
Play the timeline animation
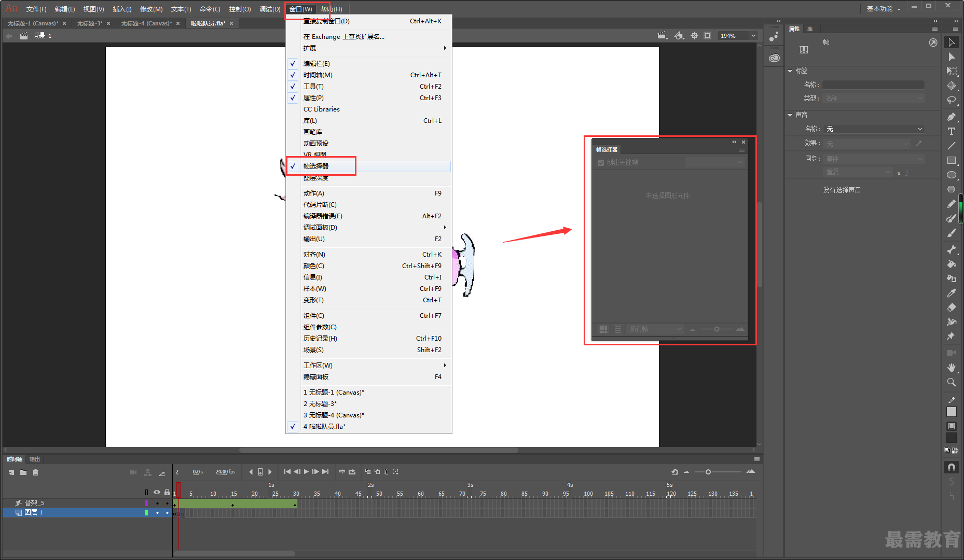[x=306, y=472]
